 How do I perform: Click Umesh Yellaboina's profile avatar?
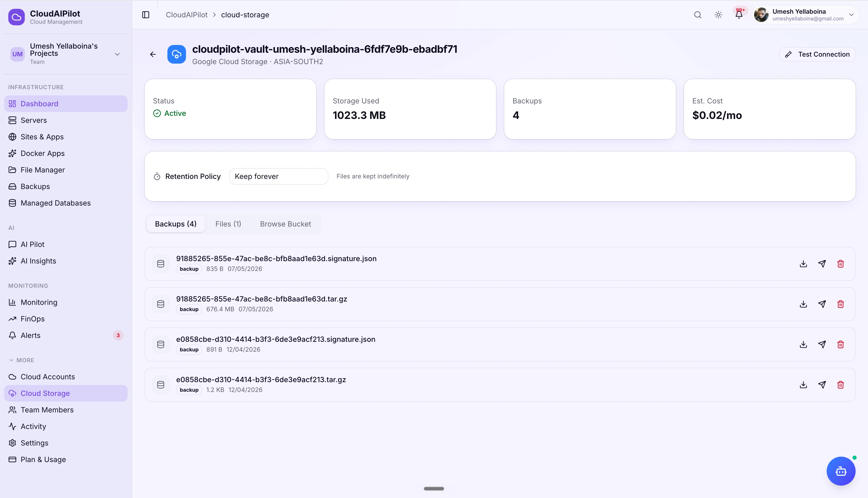761,15
